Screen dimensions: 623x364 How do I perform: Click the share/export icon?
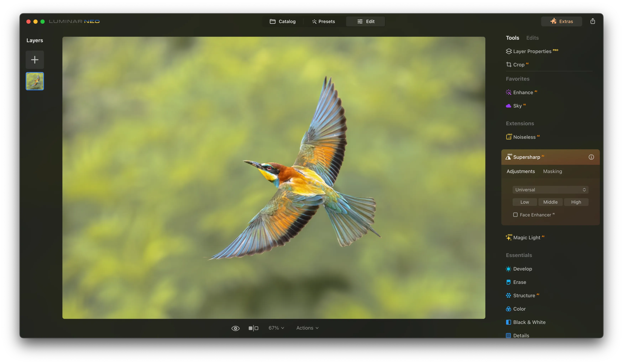pos(593,21)
